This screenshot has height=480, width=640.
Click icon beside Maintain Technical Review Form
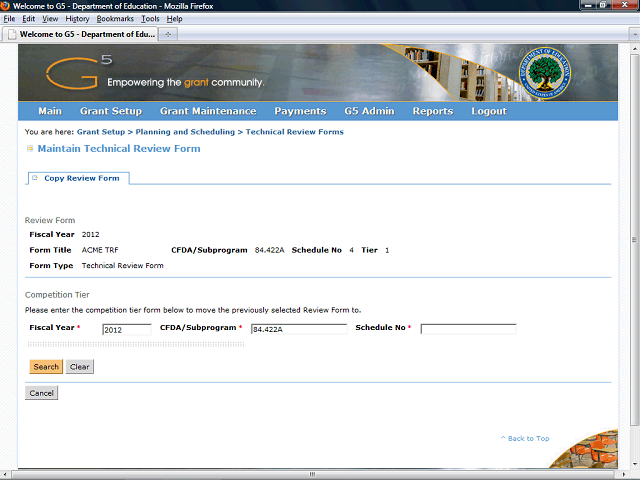tap(30, 149)
